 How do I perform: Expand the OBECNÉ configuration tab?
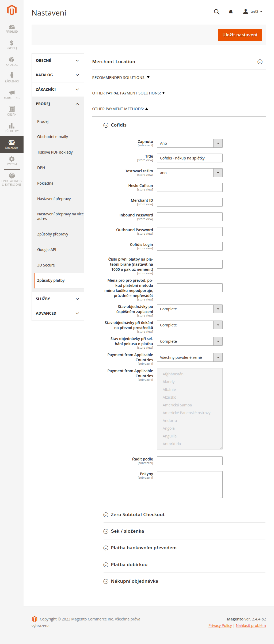[58, 60]
